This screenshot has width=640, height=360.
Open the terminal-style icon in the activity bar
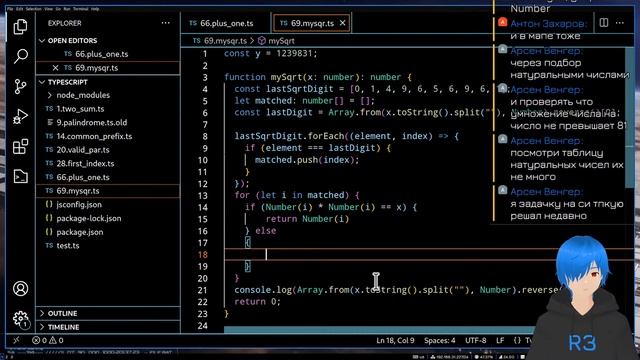click(20, 176)
